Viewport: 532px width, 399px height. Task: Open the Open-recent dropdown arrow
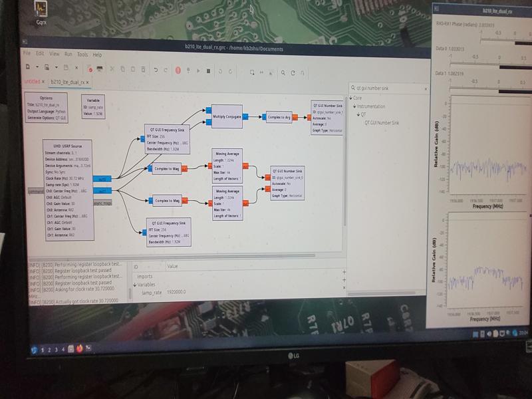click(56, 68)
